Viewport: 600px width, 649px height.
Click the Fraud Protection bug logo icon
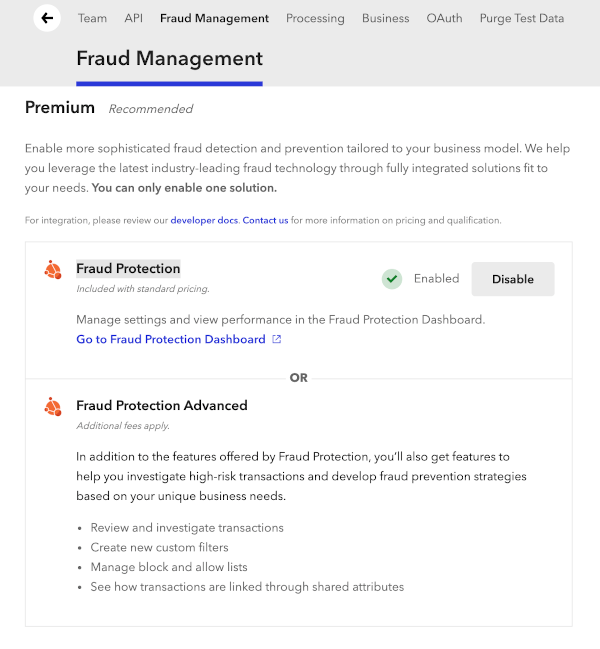(x=53, y=269)
